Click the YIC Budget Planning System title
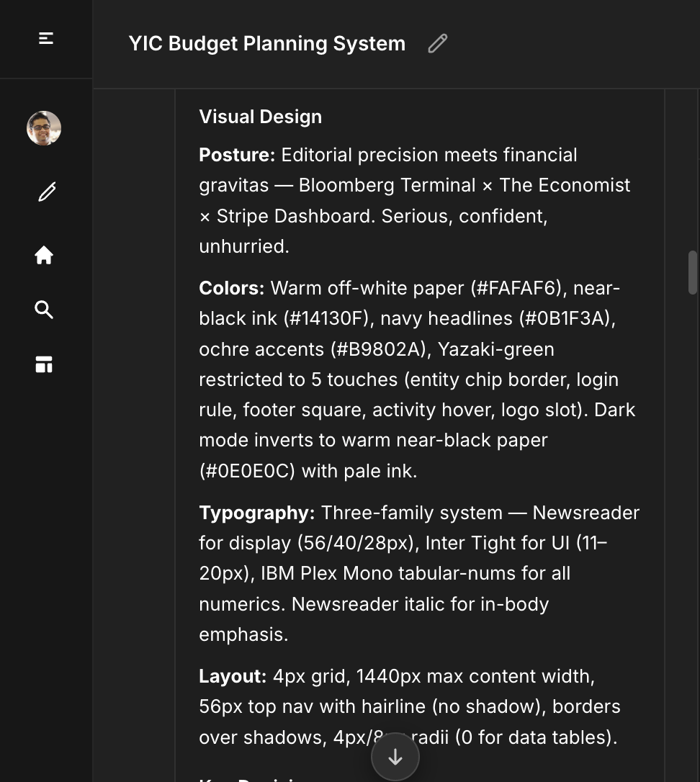The width and height of the screenshot is (700, 782). pos(267,43)
